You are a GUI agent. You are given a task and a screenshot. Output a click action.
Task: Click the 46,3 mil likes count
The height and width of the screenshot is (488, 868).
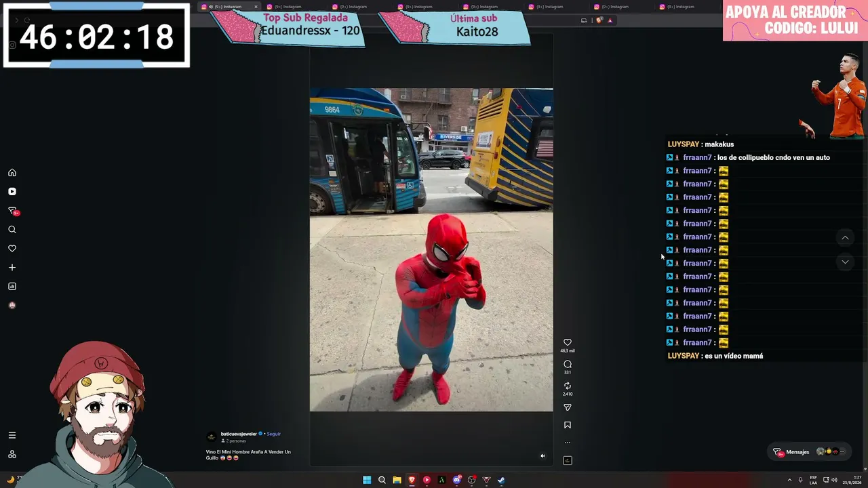(x=568, y=351)
